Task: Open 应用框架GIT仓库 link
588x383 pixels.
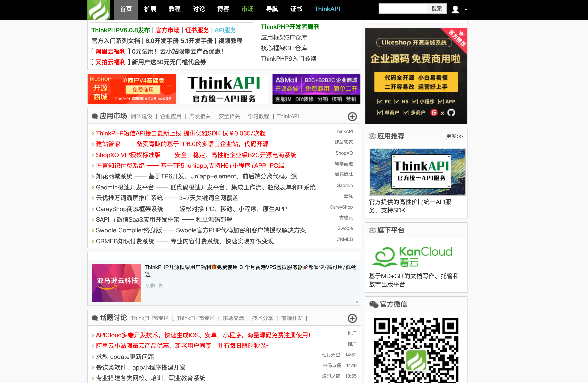Action: (284, 37)
